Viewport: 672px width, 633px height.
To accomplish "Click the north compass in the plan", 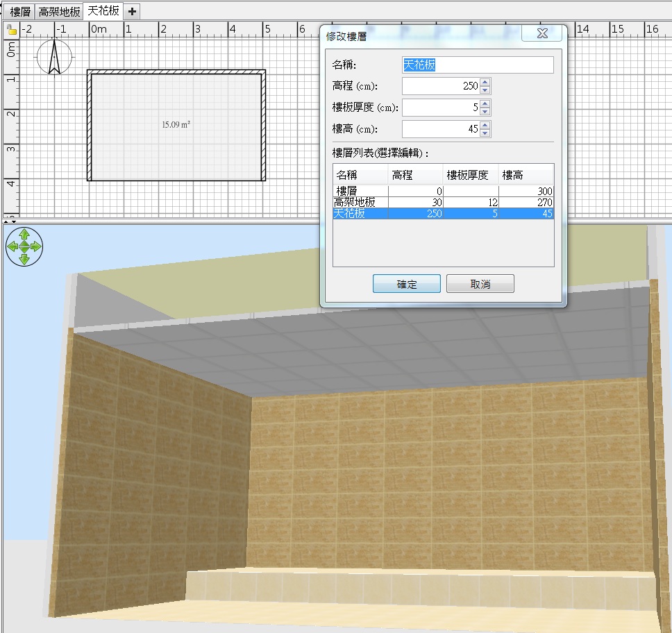I will 54,57.
